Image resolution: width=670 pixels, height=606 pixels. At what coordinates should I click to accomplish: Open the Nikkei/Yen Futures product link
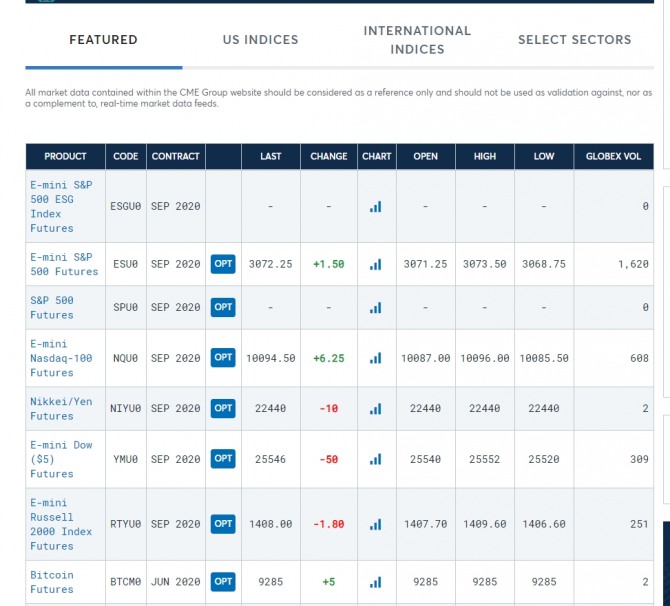click(61, 408)
